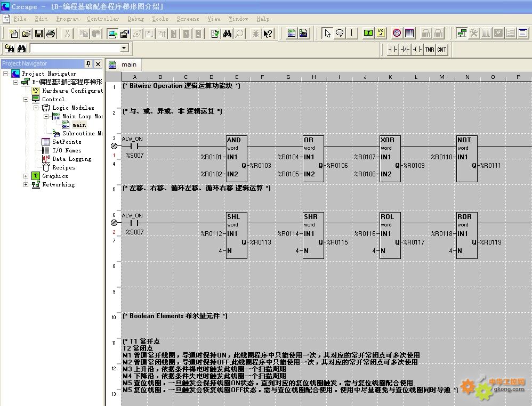Open the search combo box dropdown
The width and height of the screenshot is (532, 406).
(x=124, y=48)
